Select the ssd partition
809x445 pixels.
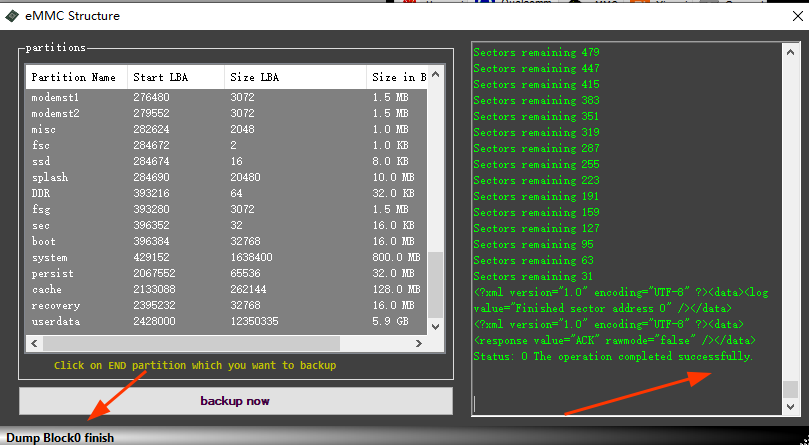[x=226, y=161]
